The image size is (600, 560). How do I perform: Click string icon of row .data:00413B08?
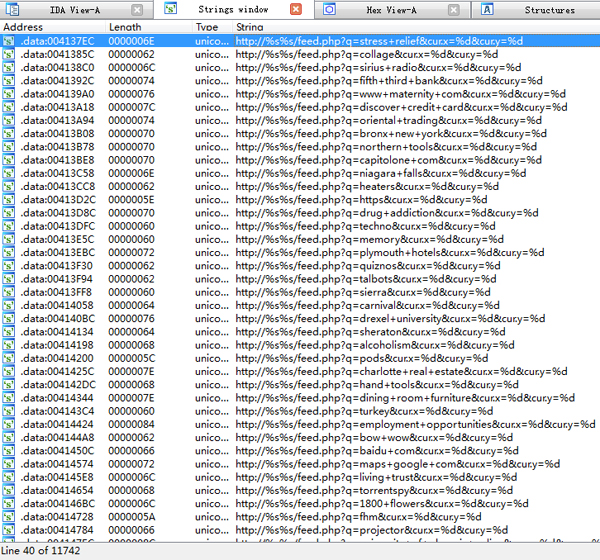click(9, 134)
